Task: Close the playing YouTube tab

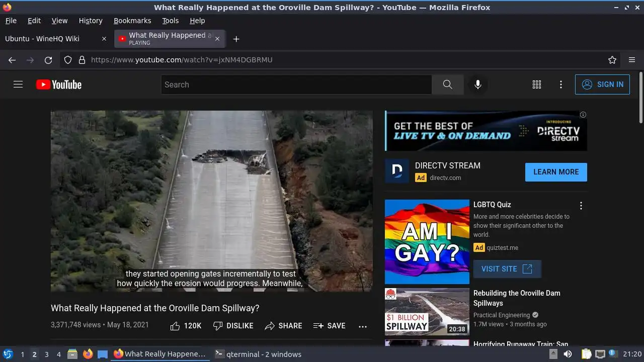Action: click(x=217, y=39)
